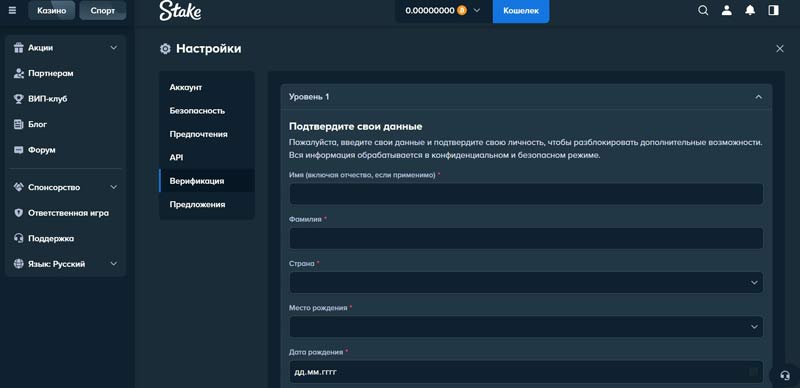The image size is (800, 388).
Task: Open live support floating headset button
Action: coord(785,375)
